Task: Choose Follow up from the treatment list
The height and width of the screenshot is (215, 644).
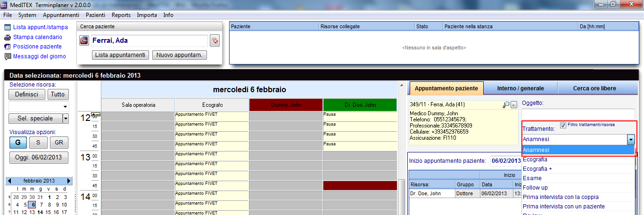Action: (x=578, y=188)
